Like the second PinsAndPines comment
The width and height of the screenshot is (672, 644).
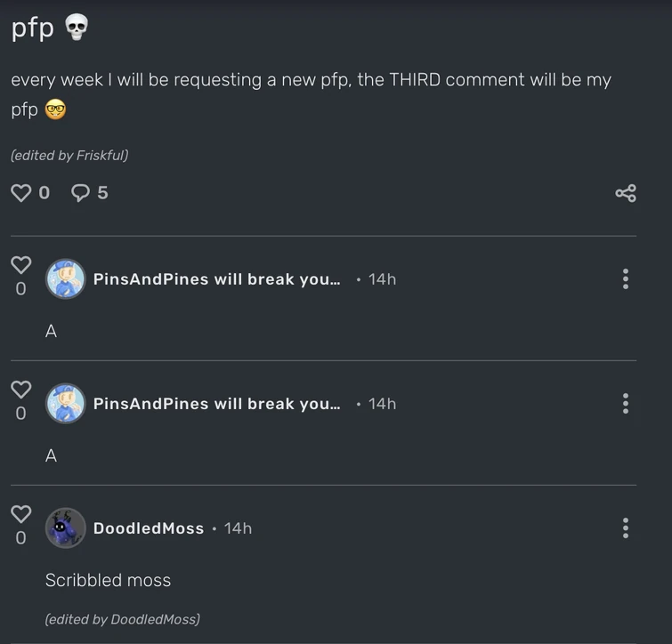pos(20,390)
